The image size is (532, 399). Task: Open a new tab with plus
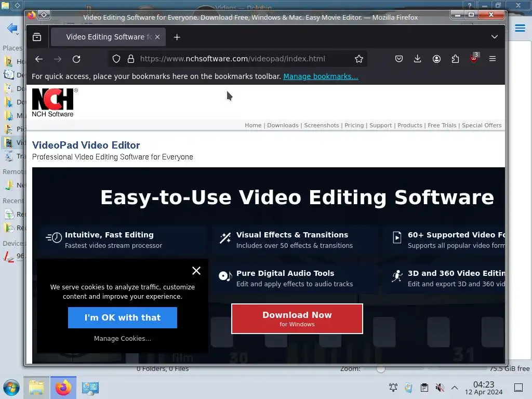click(x=177, y=37)
